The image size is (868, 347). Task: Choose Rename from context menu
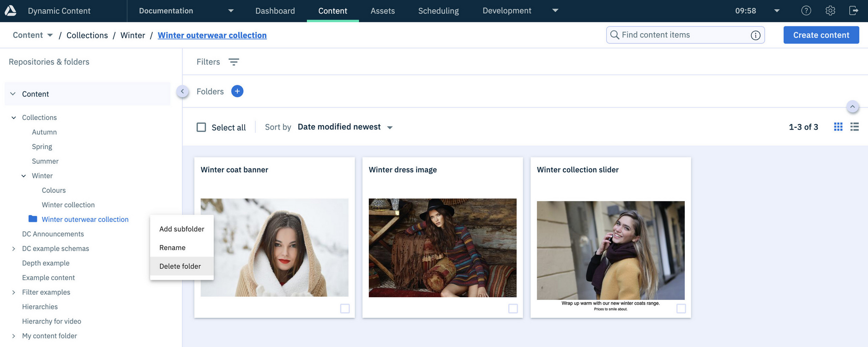(x=182, y=248)
